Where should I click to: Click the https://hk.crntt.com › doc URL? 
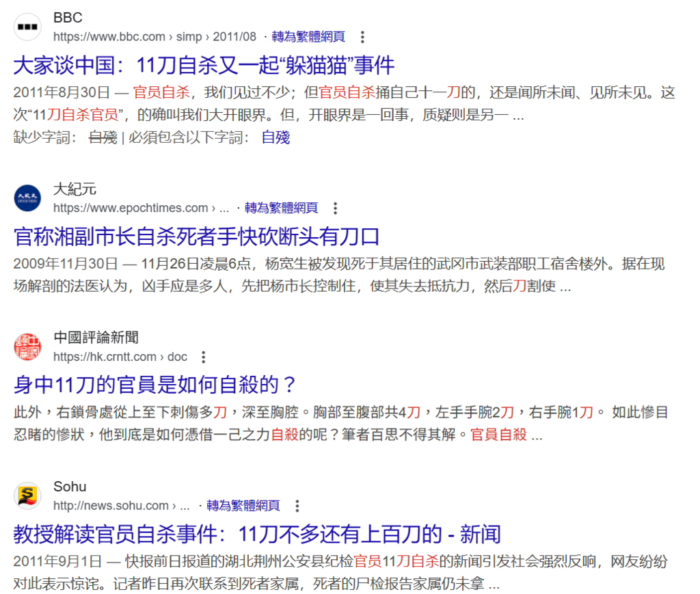[120, 357]
